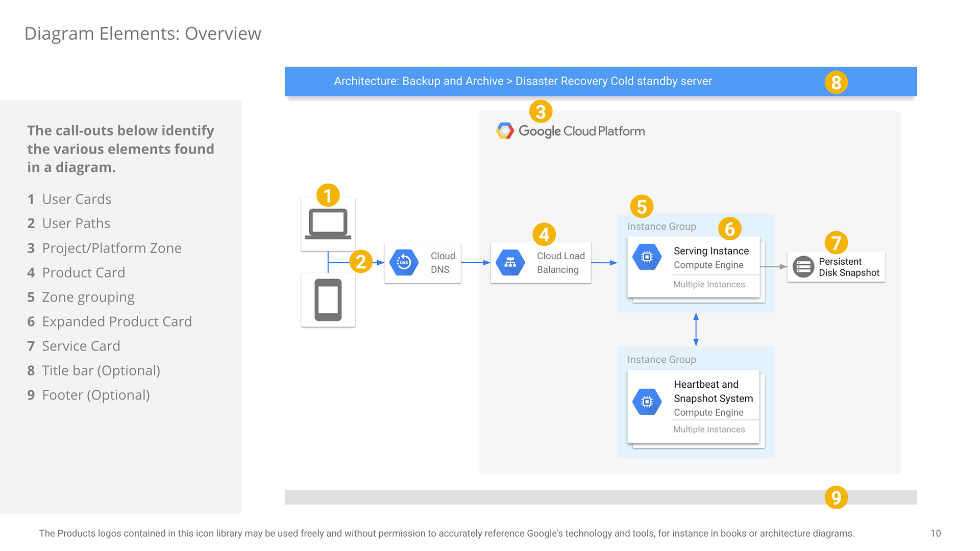Click Serving Instance Compute Engine icon
The height and width of the screenshot is (551, 980).
(x=647, y=257)
